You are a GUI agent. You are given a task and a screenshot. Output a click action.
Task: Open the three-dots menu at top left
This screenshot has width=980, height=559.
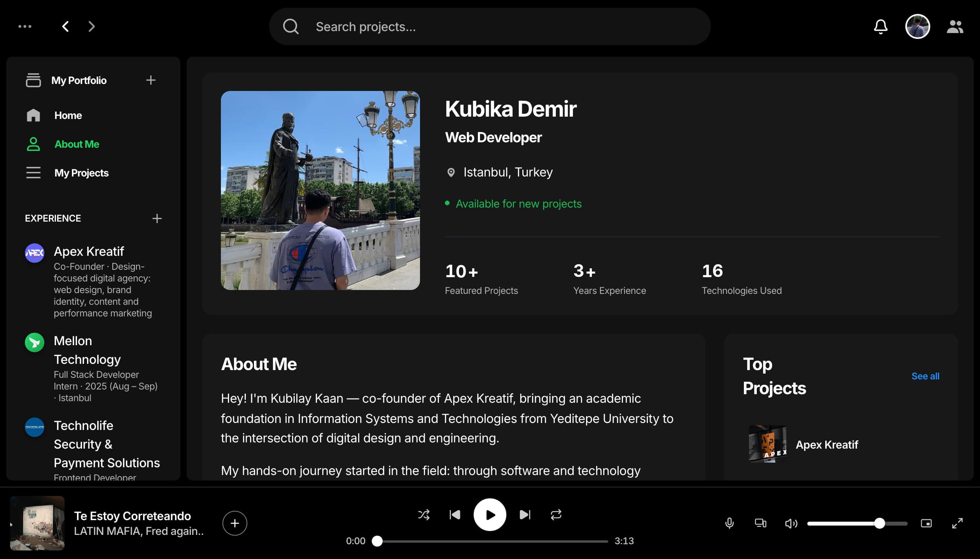point(25,26)
